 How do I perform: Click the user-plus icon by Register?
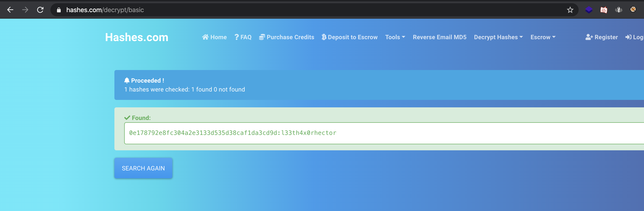point(589,37)
